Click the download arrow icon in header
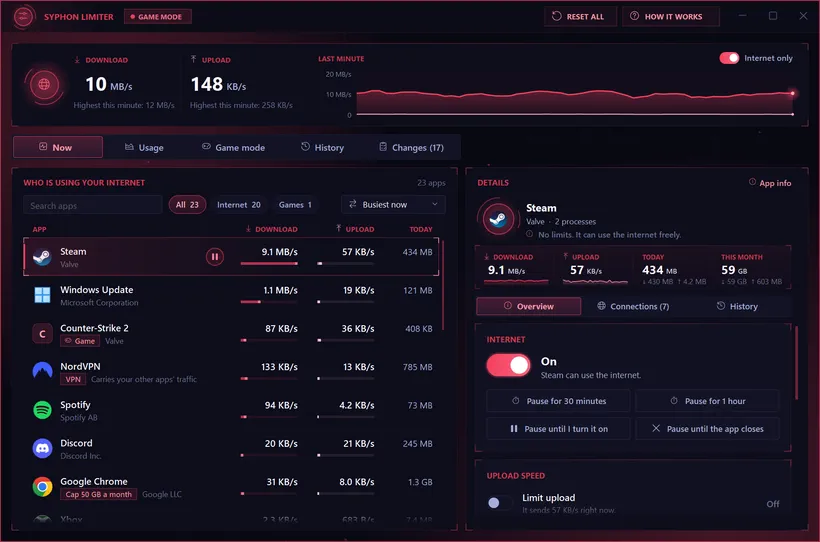820x542 pixels. 77,60
